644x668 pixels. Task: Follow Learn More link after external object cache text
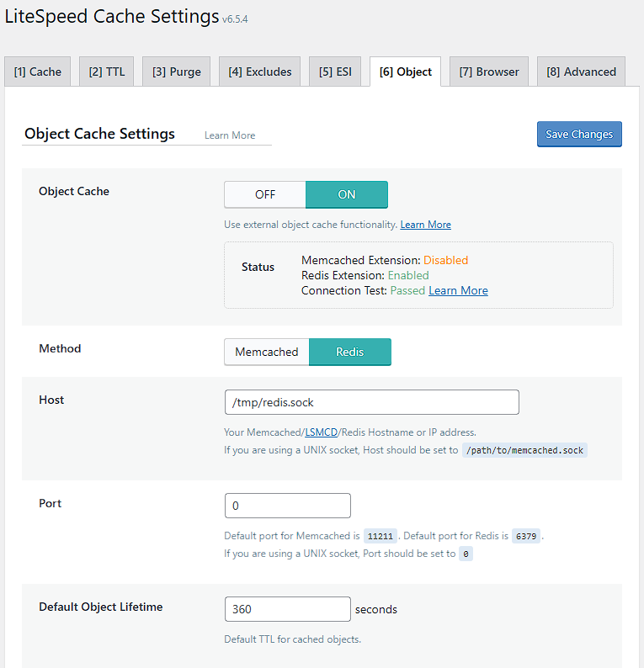[x=425, y=225]
